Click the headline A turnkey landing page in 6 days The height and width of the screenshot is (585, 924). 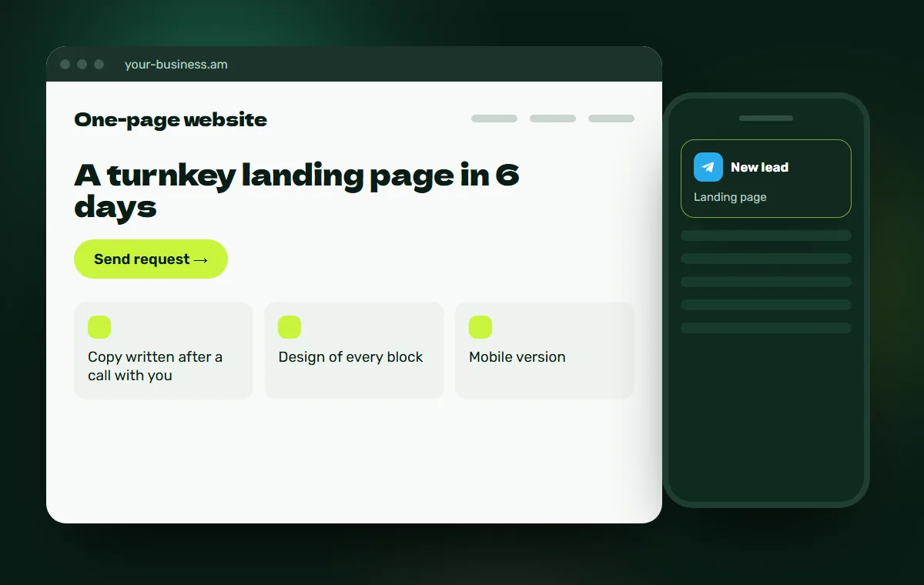(x=297, y=191)
